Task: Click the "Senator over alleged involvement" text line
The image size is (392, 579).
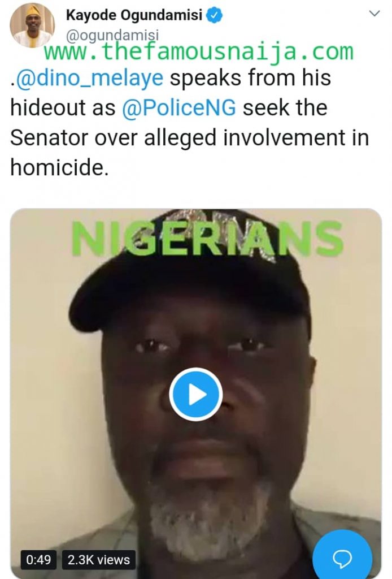Action: coord(182,138)
